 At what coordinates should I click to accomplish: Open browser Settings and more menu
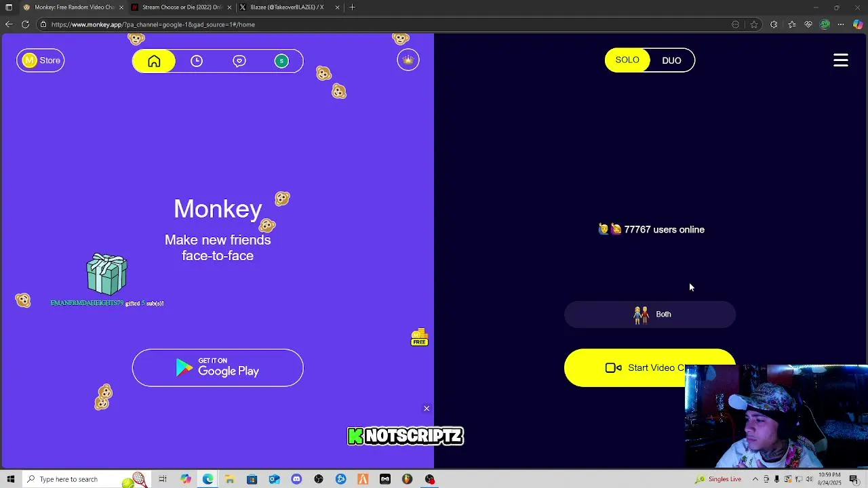[x=841, y=24]
